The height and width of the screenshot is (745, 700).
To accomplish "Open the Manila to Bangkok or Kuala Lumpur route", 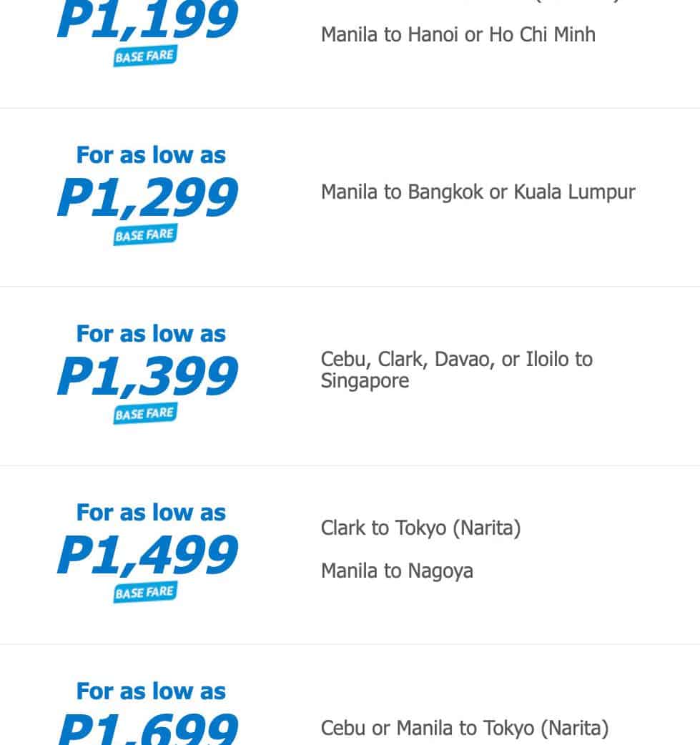I will tap(478, 192).
